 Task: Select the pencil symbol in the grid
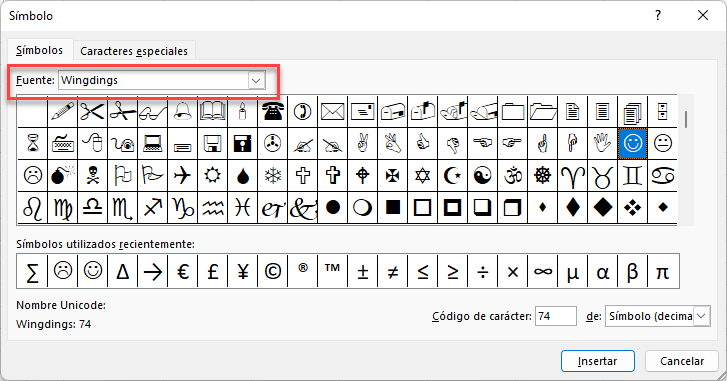click(63, 112)
